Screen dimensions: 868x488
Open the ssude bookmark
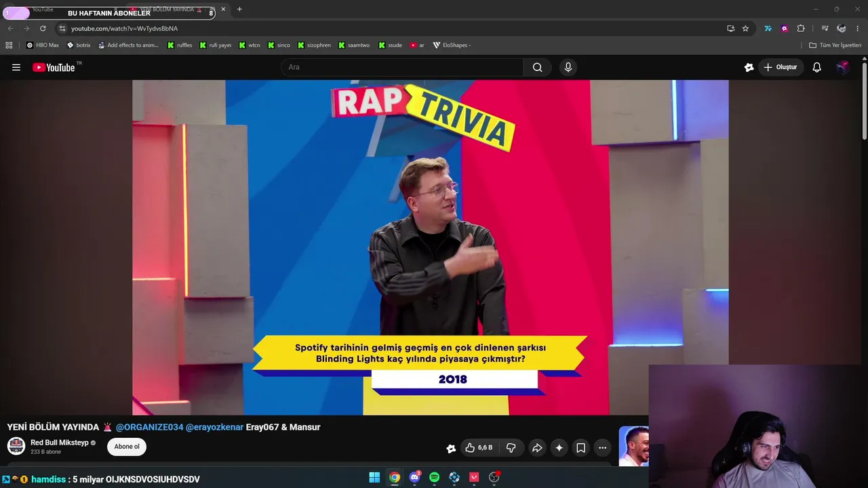pyautogui.click(x=391, y=45)
